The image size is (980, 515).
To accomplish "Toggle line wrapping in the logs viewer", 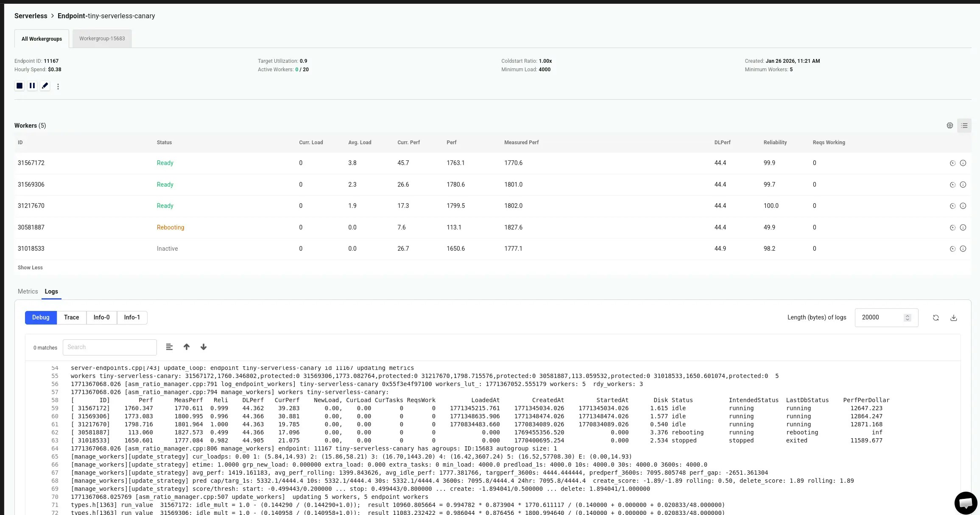I will [169, 347].
